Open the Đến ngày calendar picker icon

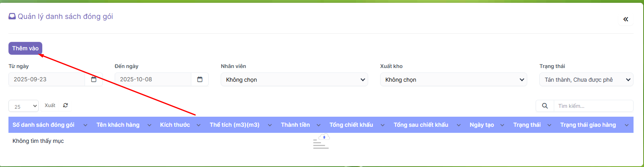click(x=200, y=79)
